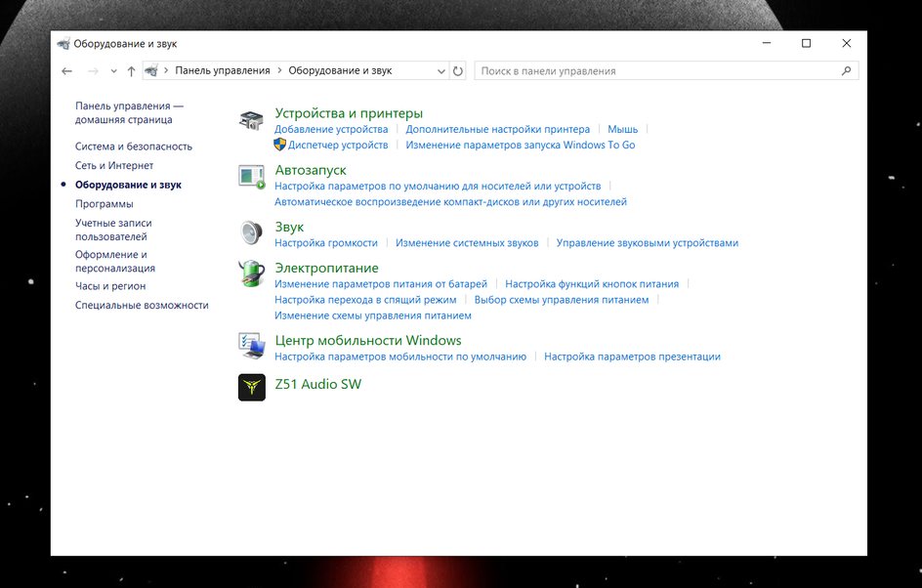
Task: Open the recent locations dropdown arrow
Action: point(113,71)
